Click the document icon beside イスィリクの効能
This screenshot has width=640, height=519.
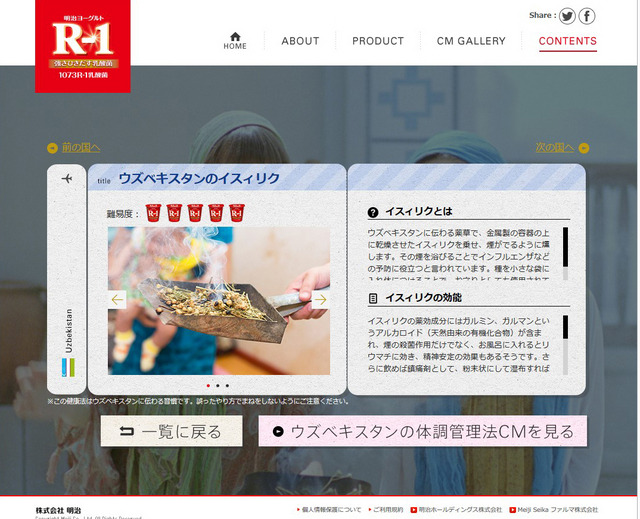[x=373, y=298]
